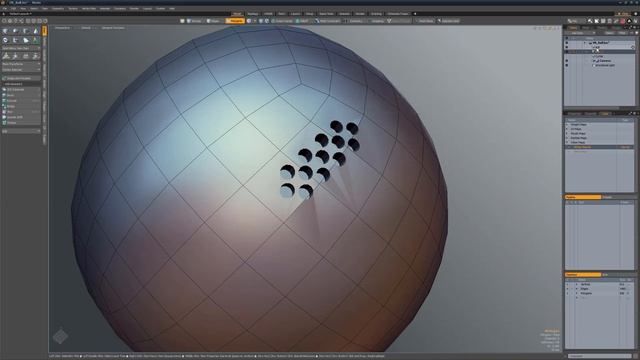The height and width of the screenshot is (360, 640).
Task: Select the Cone primitive tool icon
Action: click(x=36, y=31)
